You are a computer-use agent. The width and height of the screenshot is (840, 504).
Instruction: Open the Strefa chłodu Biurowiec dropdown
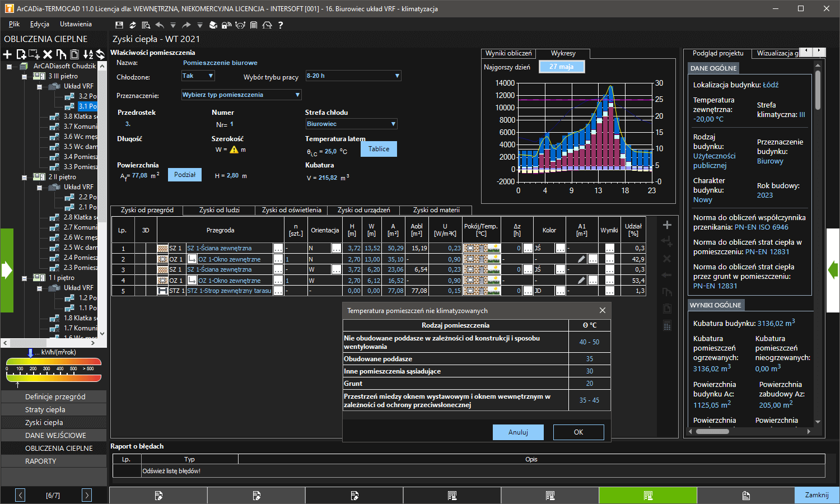click(352, 124)
